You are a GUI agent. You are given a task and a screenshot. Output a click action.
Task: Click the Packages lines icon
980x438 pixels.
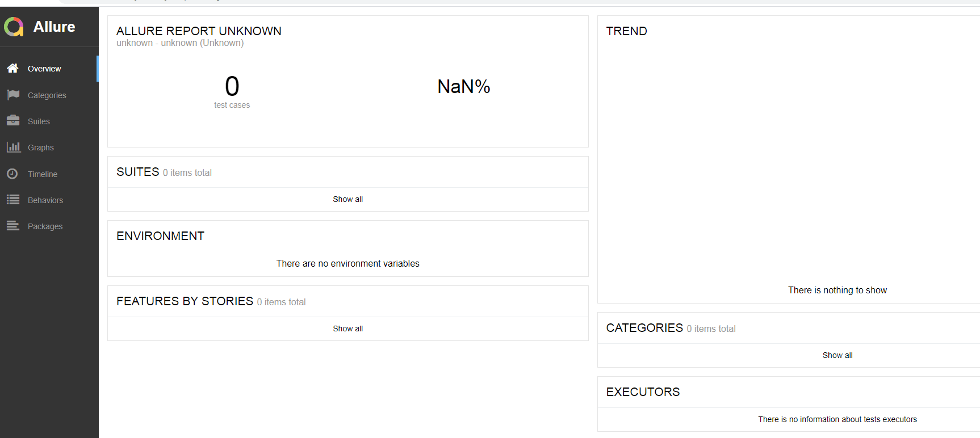13,226
